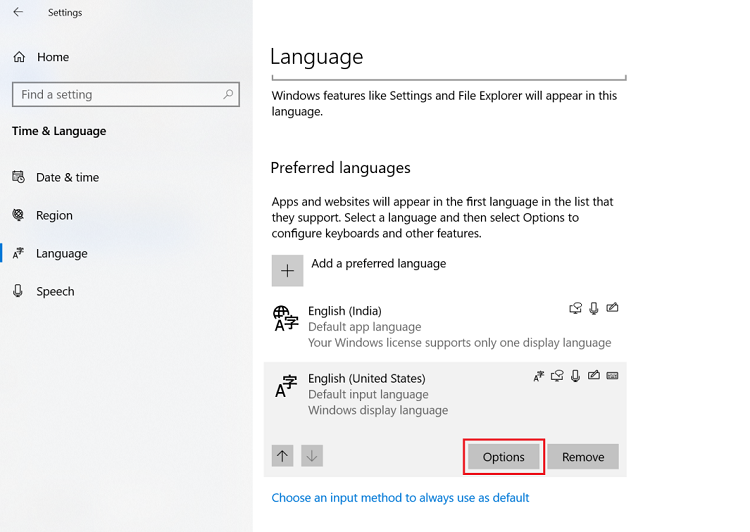Click English (United States) display language icon
Viewport: 750px width, 532px height.
(x=539, y=377)
